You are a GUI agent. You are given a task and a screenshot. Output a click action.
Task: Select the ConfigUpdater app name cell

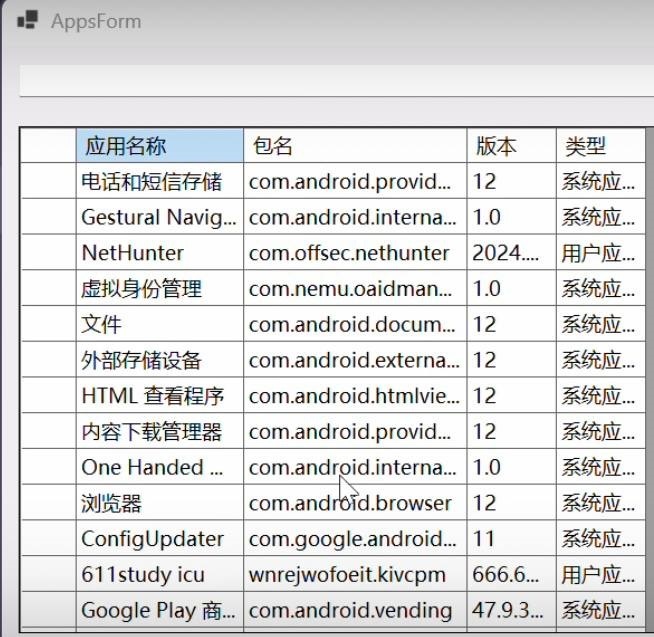click(x=159, y=539)
